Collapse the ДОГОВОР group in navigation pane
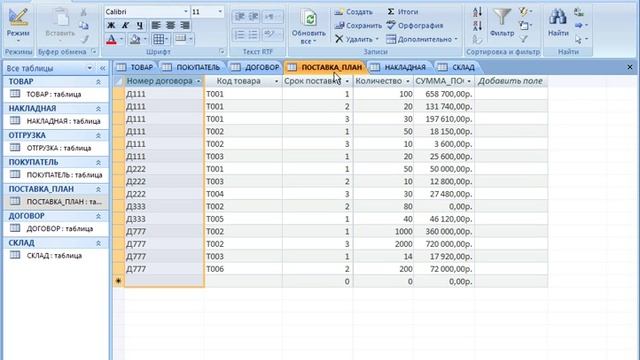 (98, 216)
